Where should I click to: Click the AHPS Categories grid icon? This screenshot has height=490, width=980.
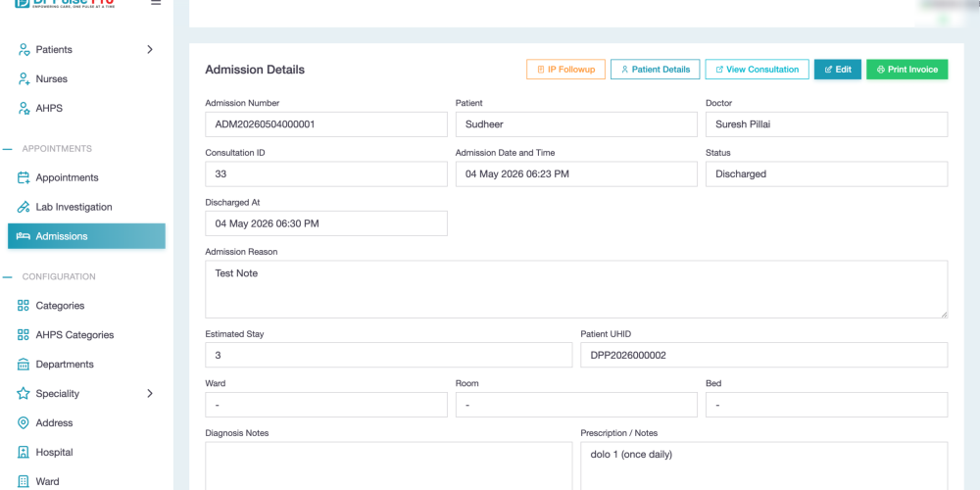(x=24, y=335)
